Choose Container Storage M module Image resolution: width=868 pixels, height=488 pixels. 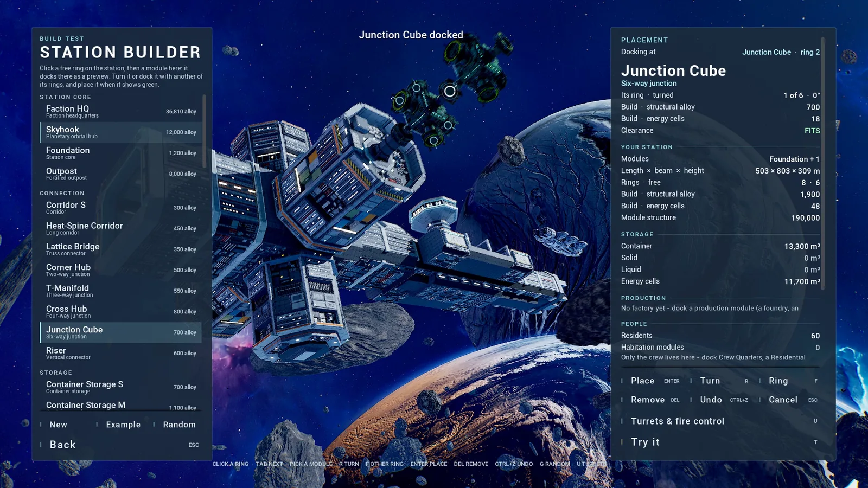point(120,405)
